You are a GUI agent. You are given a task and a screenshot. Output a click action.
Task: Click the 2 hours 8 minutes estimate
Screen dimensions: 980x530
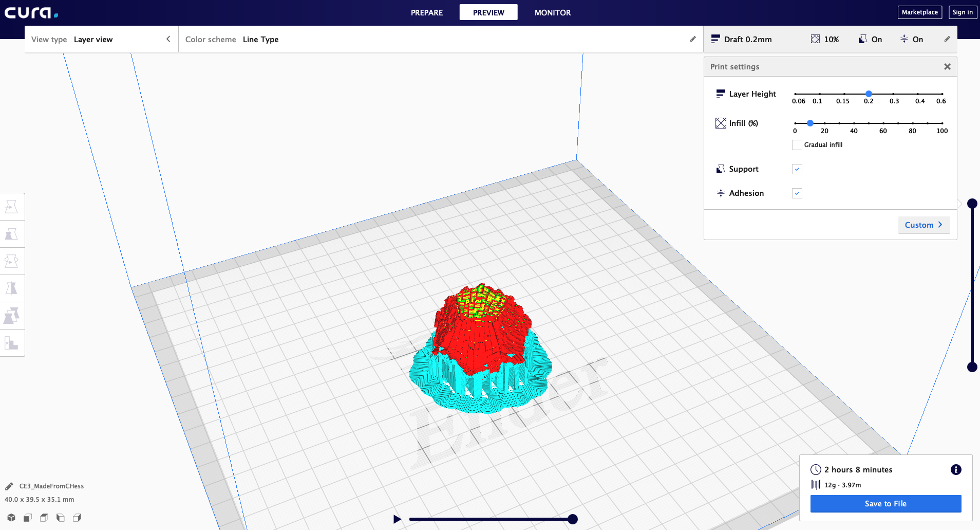(x=858, y=470)
